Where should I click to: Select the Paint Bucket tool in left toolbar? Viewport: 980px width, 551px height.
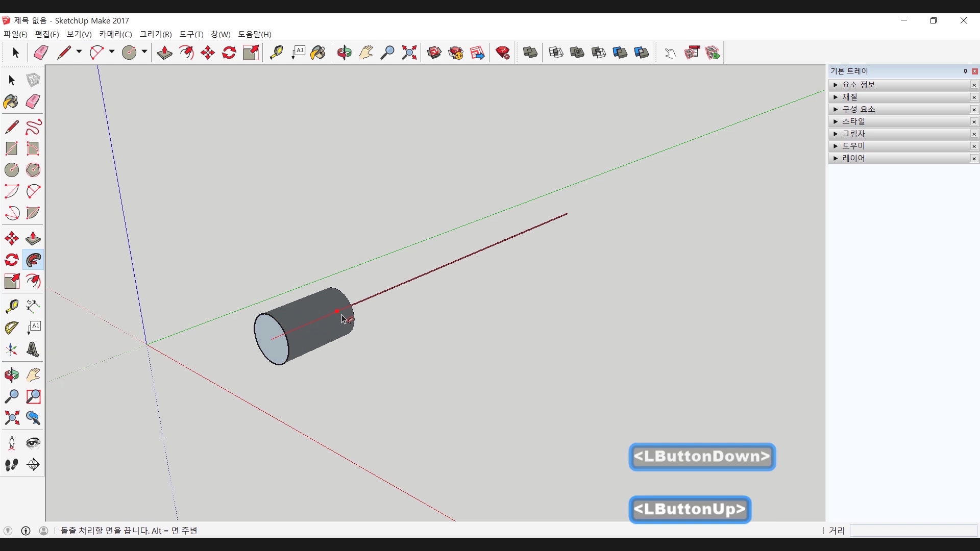click(x=11, y=102)
